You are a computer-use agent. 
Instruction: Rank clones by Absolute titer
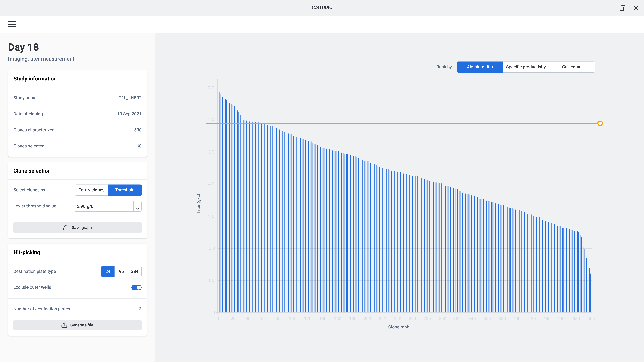tap(480, 67)
